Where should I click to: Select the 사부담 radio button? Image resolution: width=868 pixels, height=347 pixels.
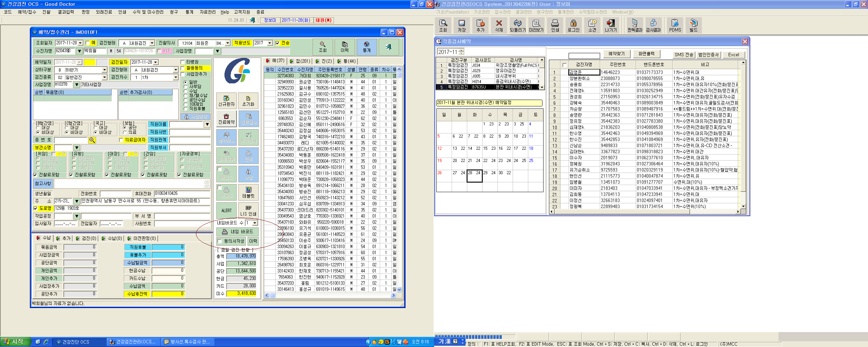click(x=185, y=86)
